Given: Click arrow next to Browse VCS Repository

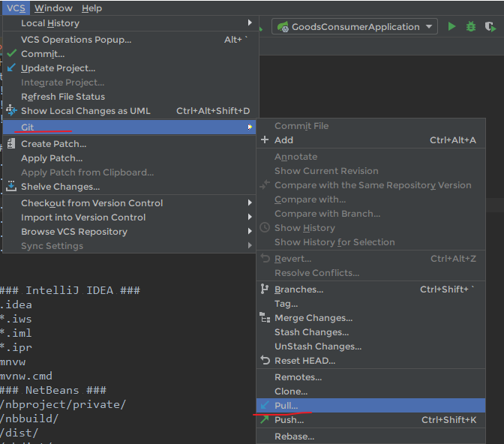Looking at the screenshot, I should [x=250, y=231].
